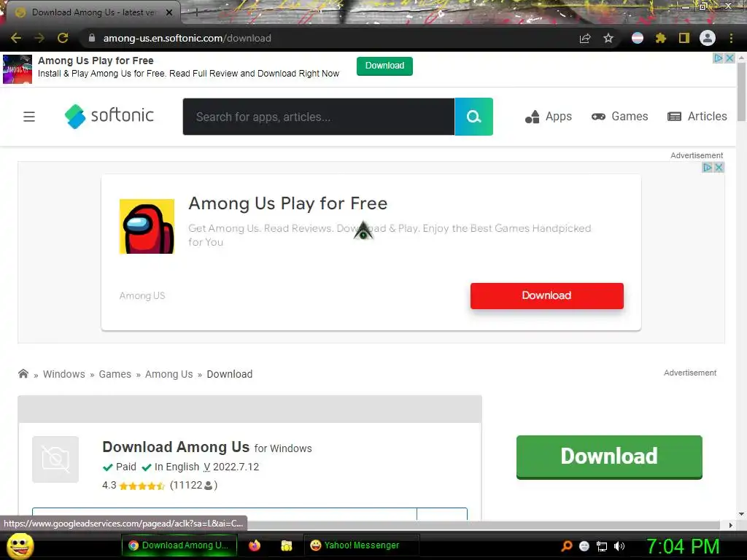
Task: Click green Download in top banner ad
Action: click(384, 66)
